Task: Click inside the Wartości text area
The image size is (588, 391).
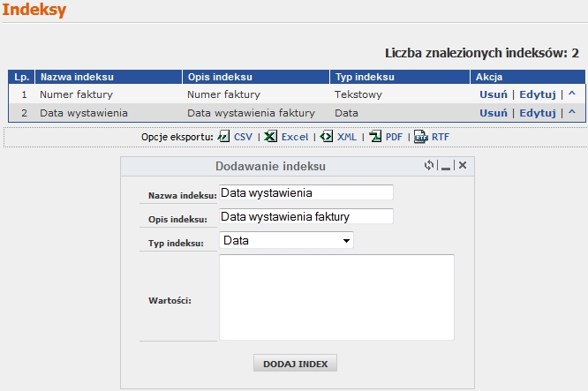Action: [336, 297]
